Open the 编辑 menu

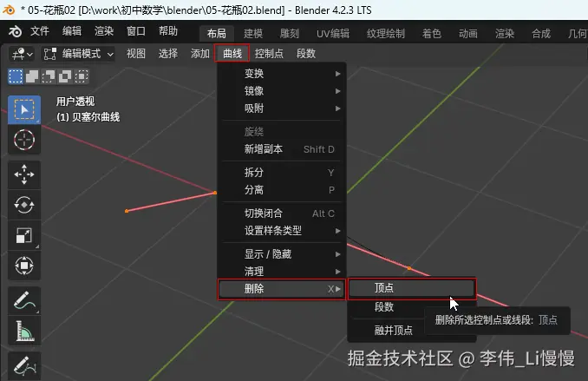click(x=72, y=31)
